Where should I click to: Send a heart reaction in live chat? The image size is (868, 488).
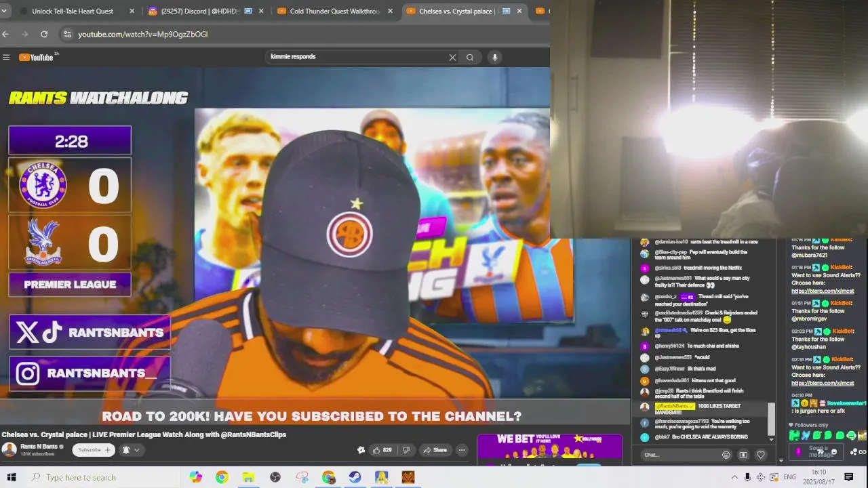tap(761, 455)
